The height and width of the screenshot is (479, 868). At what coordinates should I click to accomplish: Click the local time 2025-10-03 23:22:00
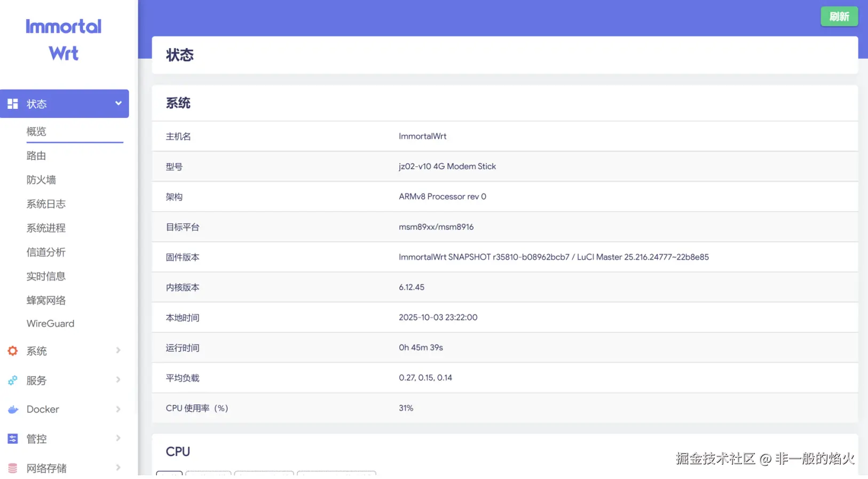[x=438, y=317]
